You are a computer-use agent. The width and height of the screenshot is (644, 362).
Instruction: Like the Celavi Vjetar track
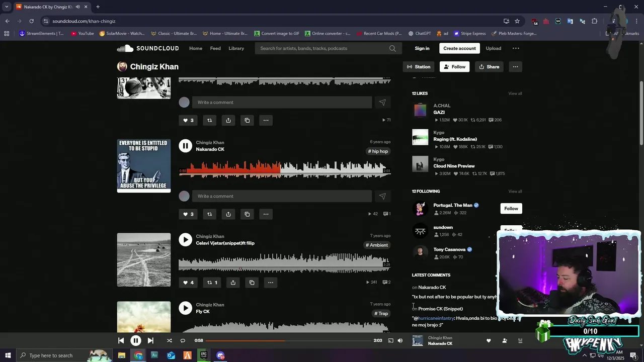coord(188,283)
